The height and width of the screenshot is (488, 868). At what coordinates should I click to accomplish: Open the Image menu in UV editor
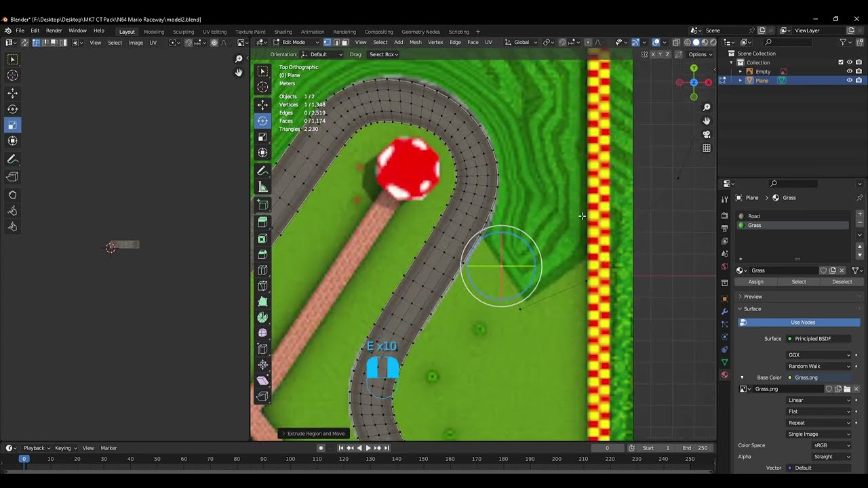[x=136, y=43]
